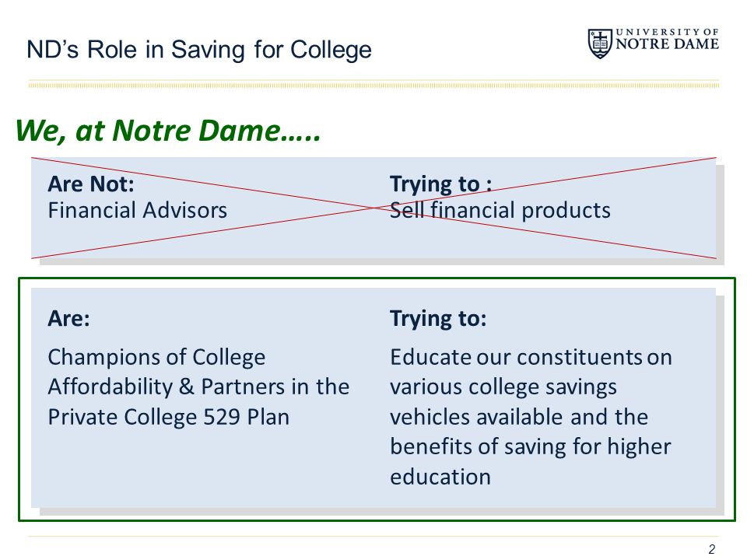Click the word education at paragraph end
The image size is (747, 560).
pos(440,477)
